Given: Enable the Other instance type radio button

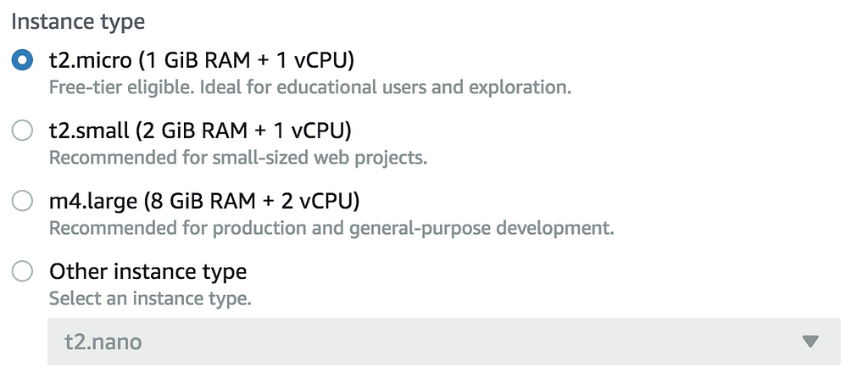Looking at the screenshot, I should point(23,271).
